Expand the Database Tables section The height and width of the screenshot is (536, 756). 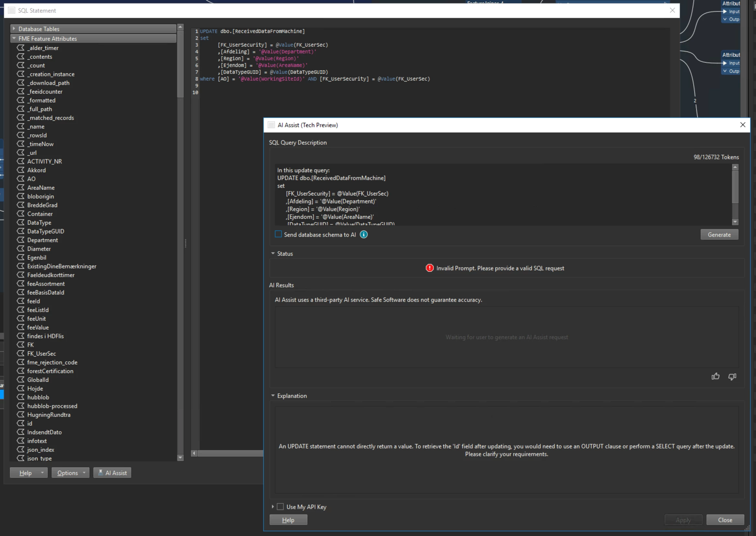pyautogui.click(x=14, y=29)
